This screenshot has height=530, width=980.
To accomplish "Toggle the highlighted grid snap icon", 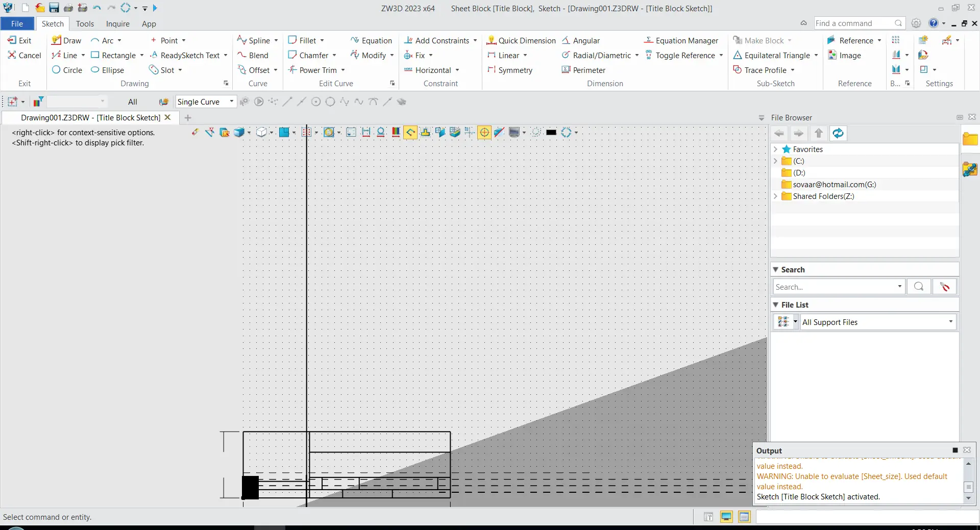I will coord(484,133).
